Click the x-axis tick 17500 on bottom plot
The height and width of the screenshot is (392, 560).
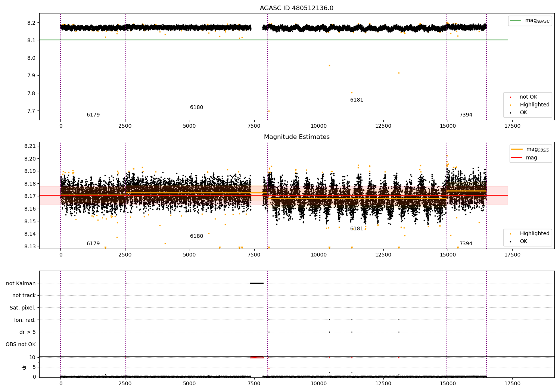pos(512,383)
